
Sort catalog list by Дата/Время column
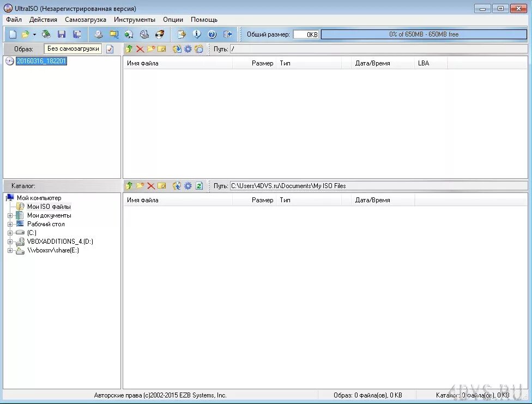click(383, 200)
